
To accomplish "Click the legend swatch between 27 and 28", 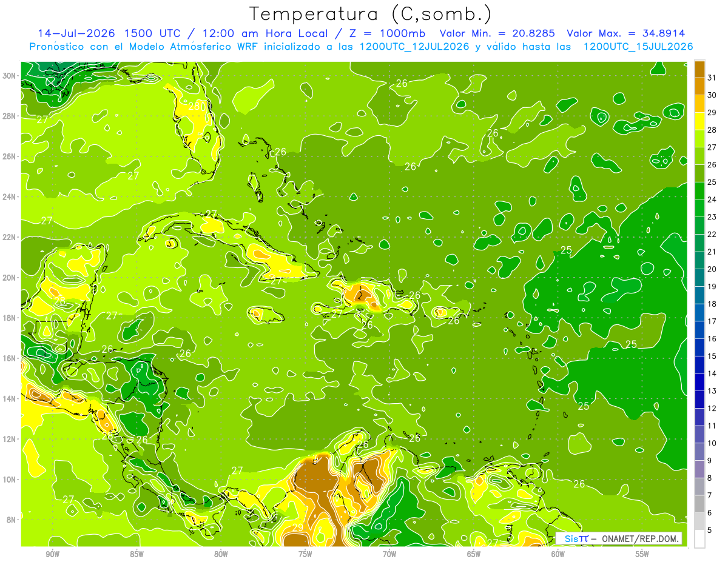I will [700, 139].
